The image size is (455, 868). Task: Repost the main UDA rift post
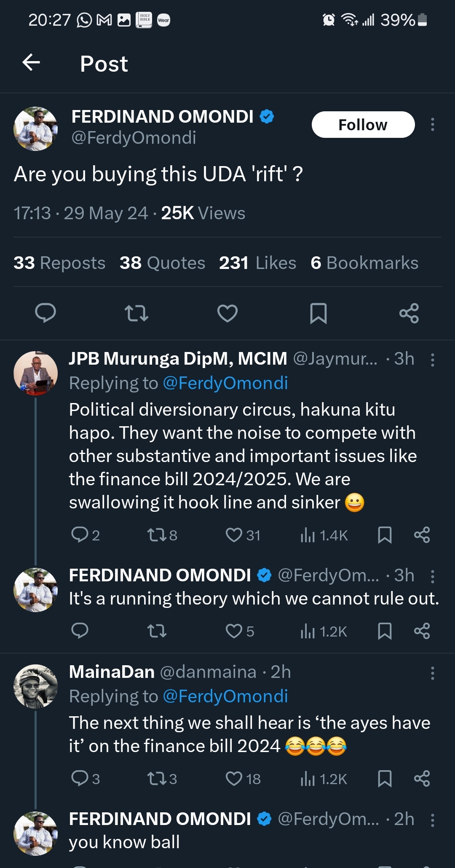(136, 313)
